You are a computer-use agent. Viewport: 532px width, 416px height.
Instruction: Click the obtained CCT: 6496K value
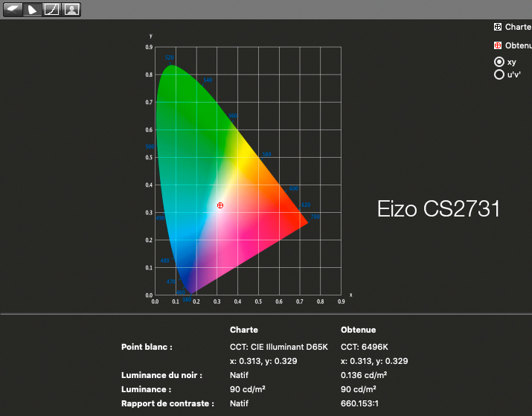[x=365, y=347]
